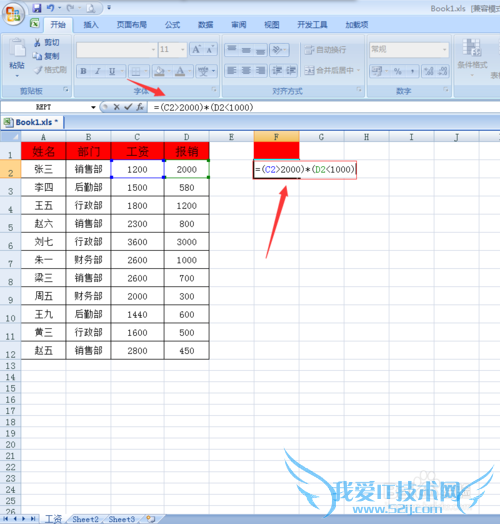This screenshot has height=524, width=500.
Task: Open the font size dropdown
Action: tap(183, 50)
